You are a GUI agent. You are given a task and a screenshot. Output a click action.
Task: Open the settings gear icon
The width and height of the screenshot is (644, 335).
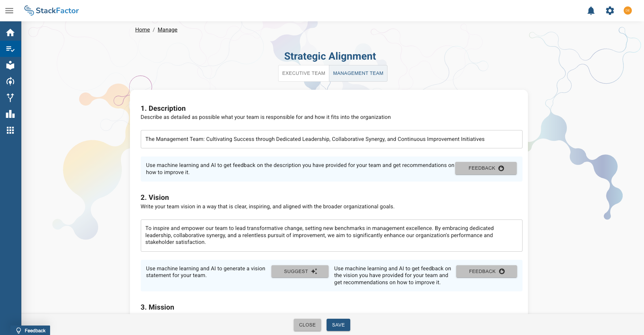(x=609, y=11)
